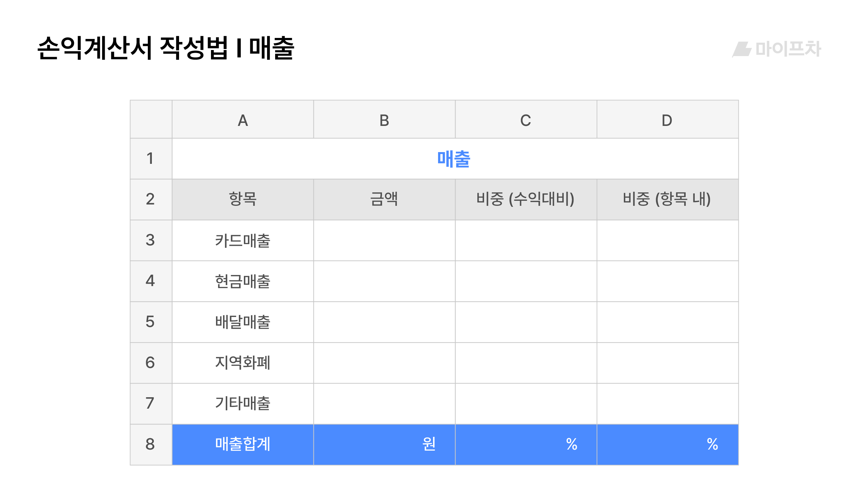Click the 현금매출 cell
This screenshot has width=860, height=504.
click(x=243, y=281)
